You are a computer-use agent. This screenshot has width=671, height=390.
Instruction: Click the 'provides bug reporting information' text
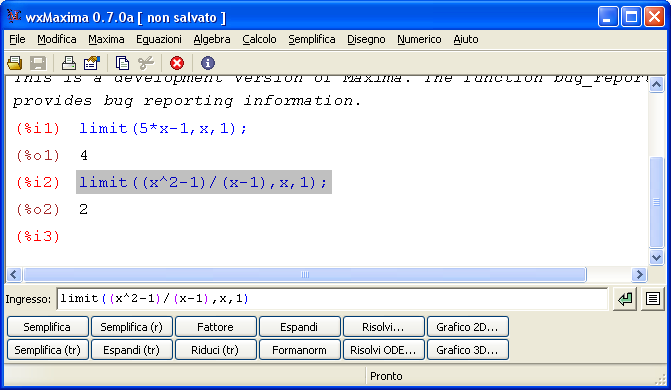[187, 101]
